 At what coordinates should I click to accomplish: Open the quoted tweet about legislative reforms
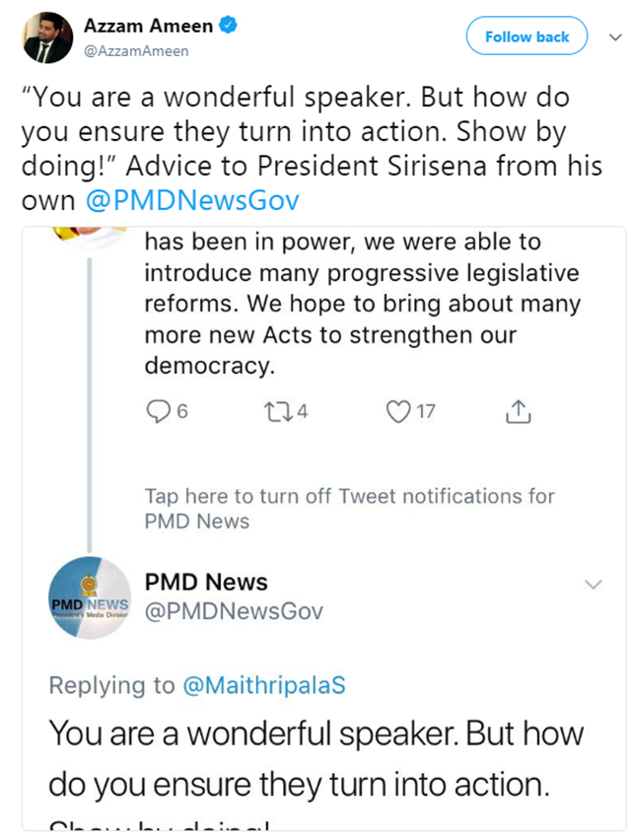click(x=362, y=303)
